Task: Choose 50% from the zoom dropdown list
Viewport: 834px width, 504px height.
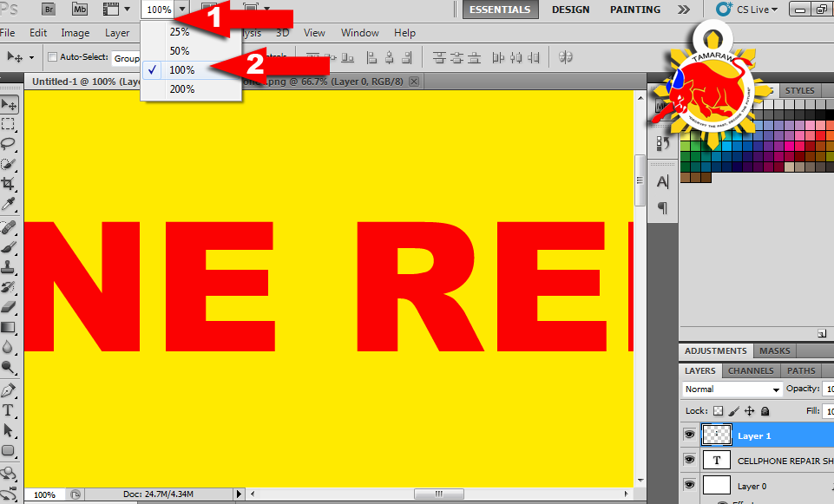Action: [x=181, y=49]
